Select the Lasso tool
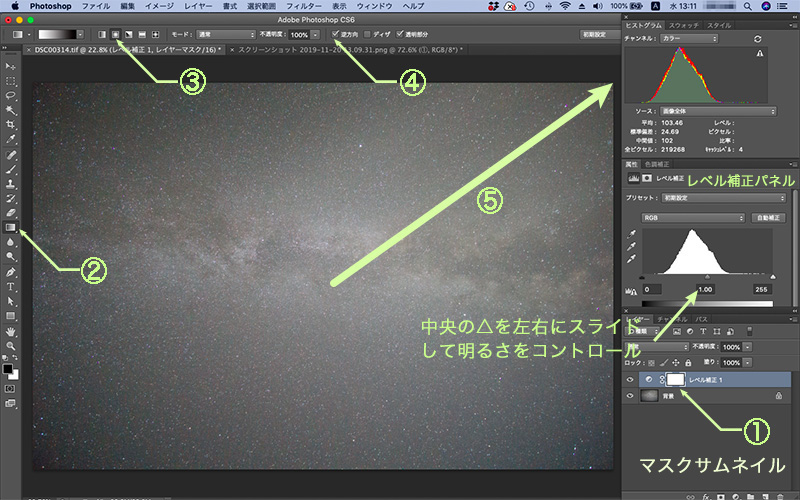 click(10, 95)
